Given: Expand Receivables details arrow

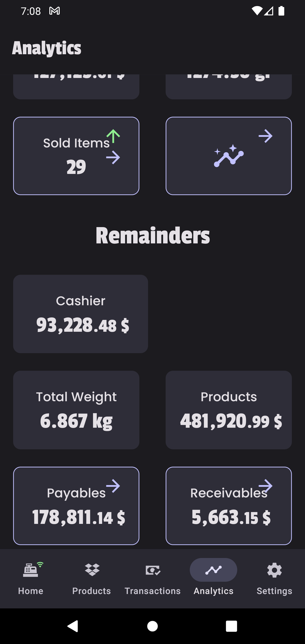Looking at the screenshot, I should point(266,486).
